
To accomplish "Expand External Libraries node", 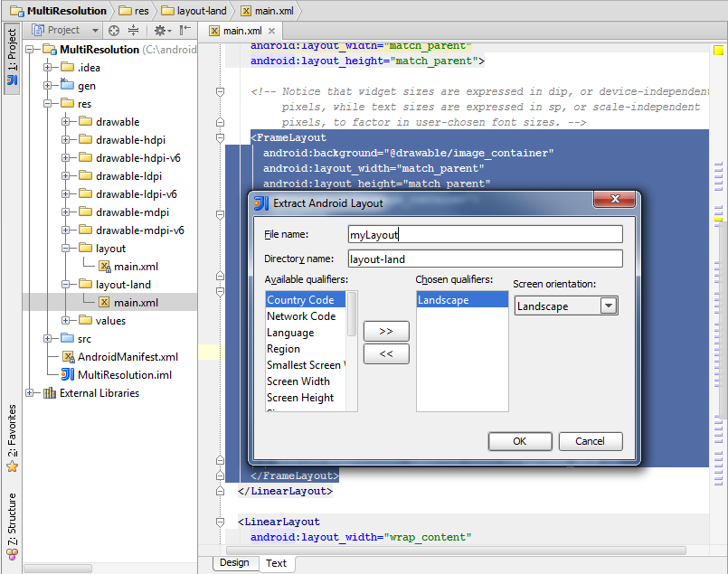I will tap(30, 393).
